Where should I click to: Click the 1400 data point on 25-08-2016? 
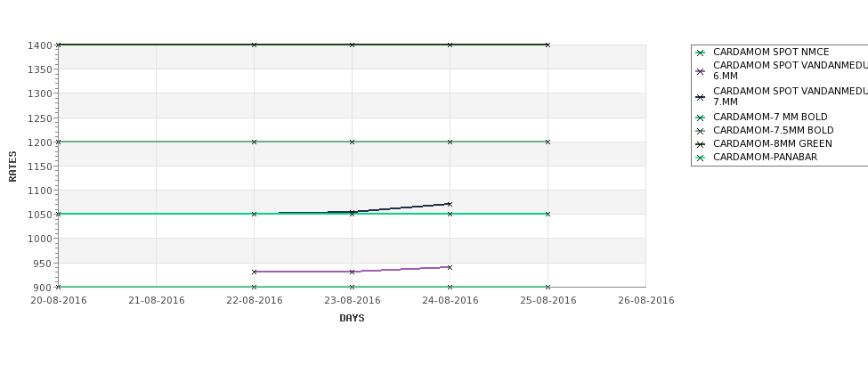[548, 45]
